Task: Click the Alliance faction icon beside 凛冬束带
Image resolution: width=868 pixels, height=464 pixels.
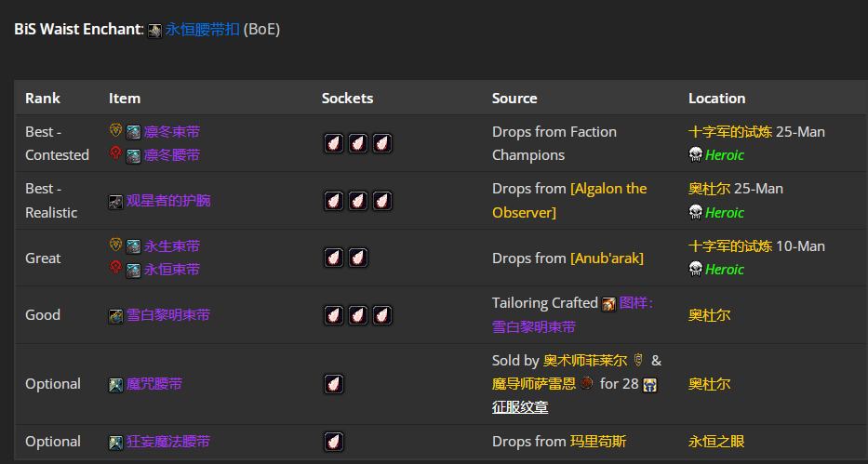Action: pyautogui.click(x=115, y=130)
